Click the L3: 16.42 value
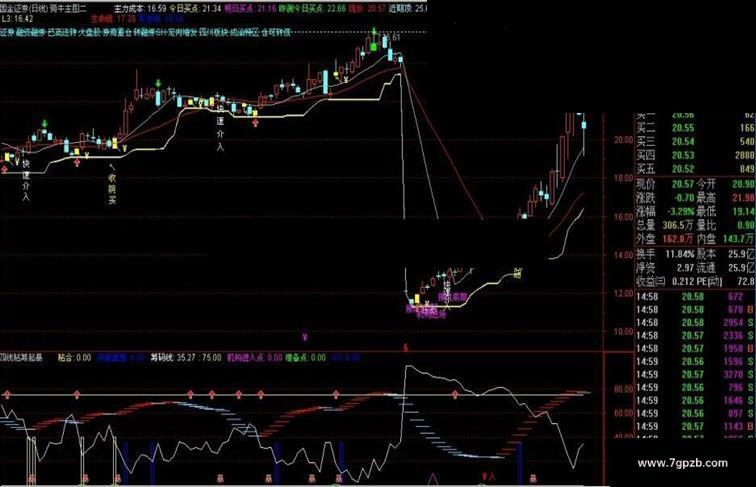The width and height of the screenshot is (756, 487). point(17,19)
